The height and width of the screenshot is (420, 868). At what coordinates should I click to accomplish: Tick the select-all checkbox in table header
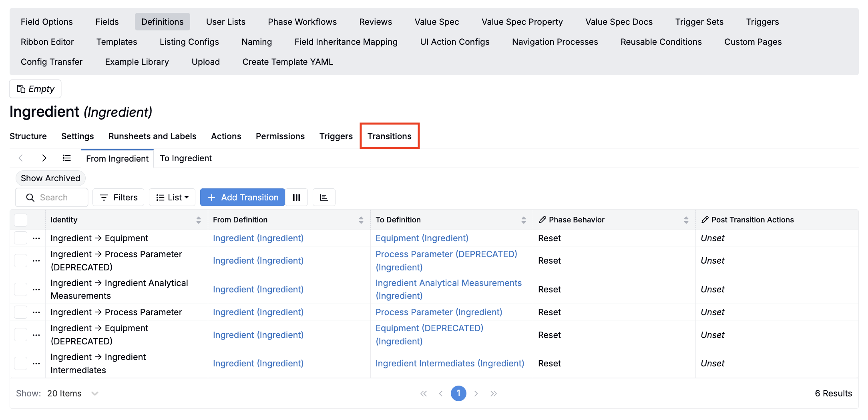point(21,220)
